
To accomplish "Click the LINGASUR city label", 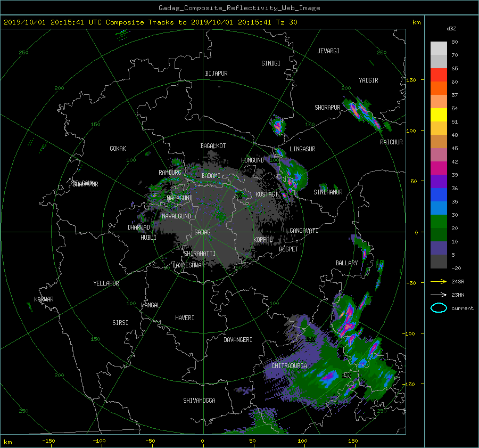I will click(302, 149).
